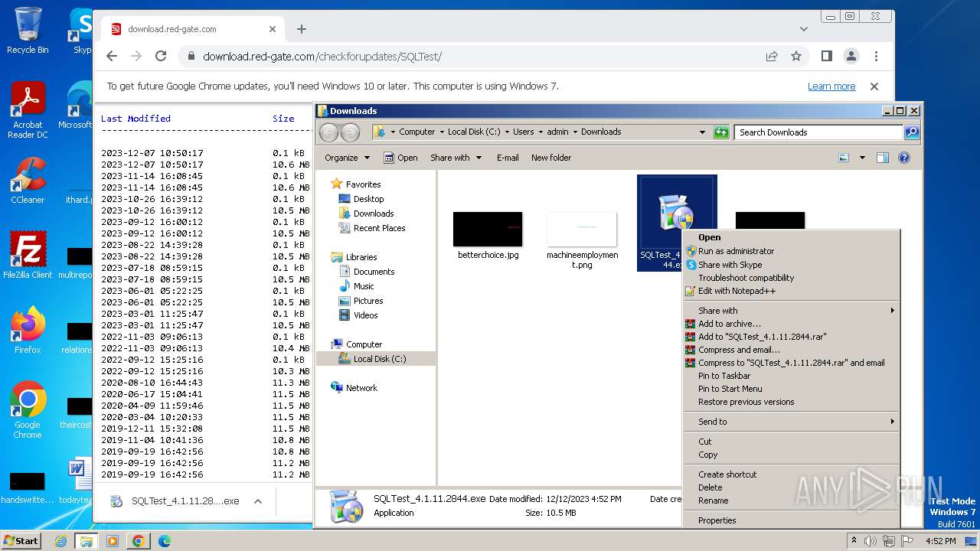Open the view options dropdown arrow
Image resolution: width=980 pixels, height=551 pixels.
[862, 158]
